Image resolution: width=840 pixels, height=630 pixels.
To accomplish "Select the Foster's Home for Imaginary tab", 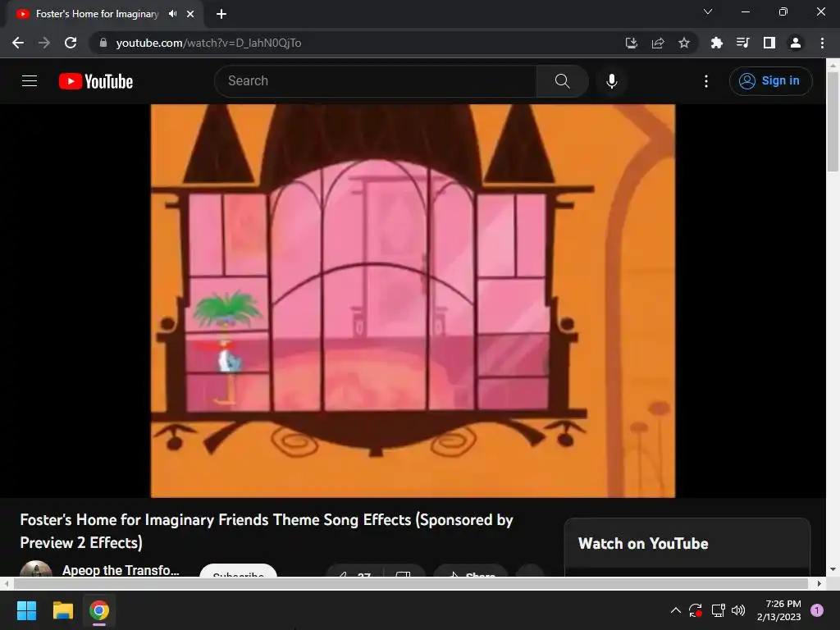I will [105, 14].
